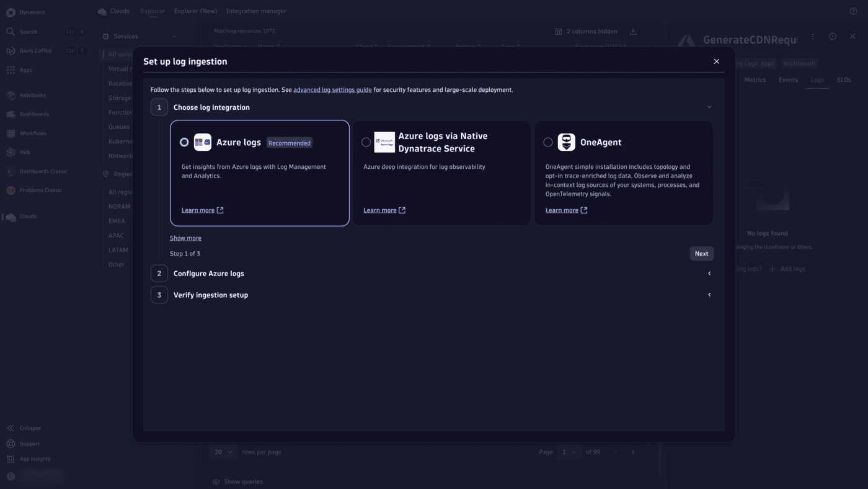The image size is (868, 489).
Task: Open the rows per page dropdown
Action: pos(223,452)
